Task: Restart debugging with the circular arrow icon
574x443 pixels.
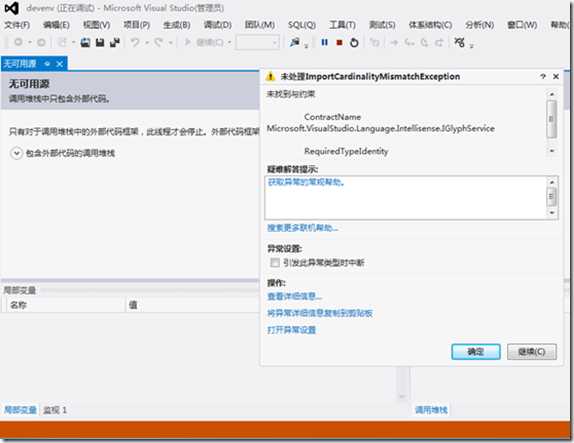Action: coord(354,42)
